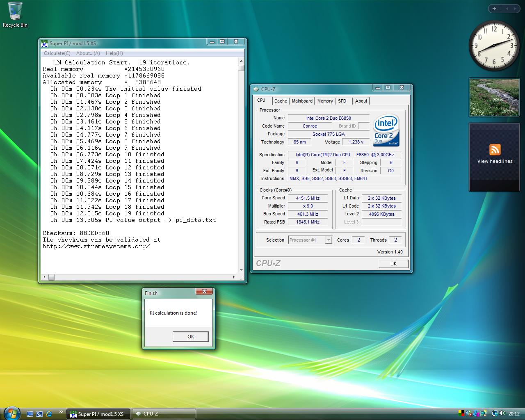This screenshot has width=525, height=420.
Task: Click the Code Name Conroe field
Action: point(310,126)
